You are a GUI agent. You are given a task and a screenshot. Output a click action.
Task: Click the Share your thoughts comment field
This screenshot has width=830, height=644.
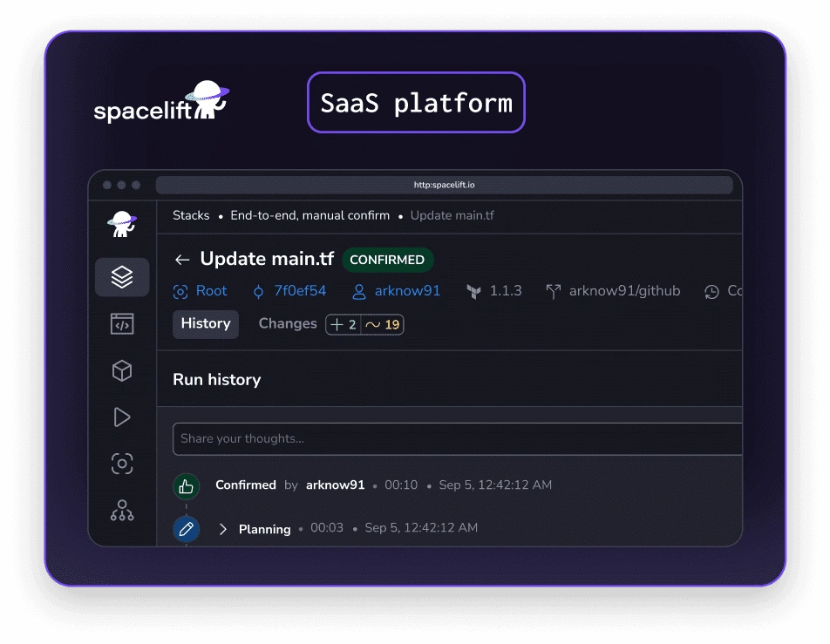coord(458,438)
